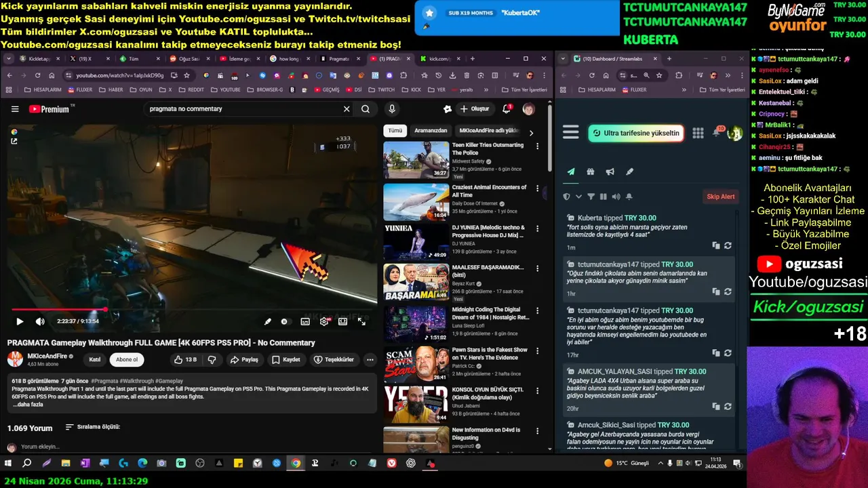Reload the YouTube page

37,75
